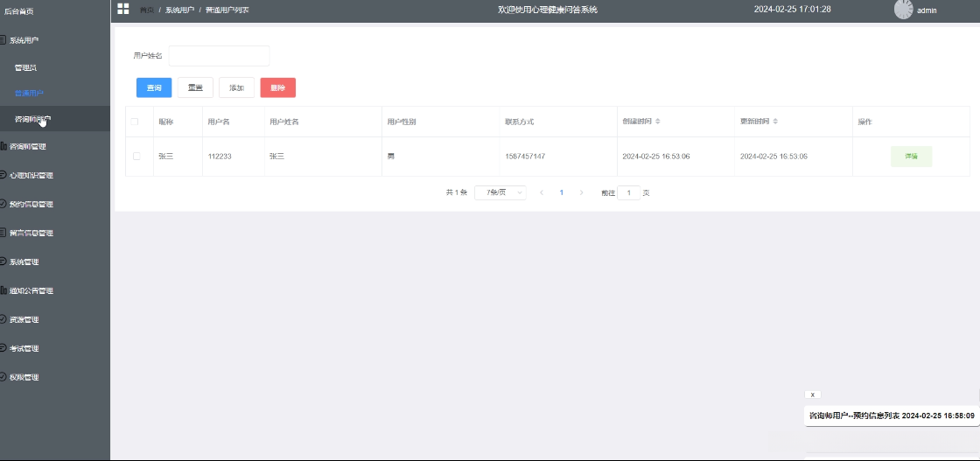Expand 系统管理 in the sidebar
This screenshot has width=980, height=461.
55,262
